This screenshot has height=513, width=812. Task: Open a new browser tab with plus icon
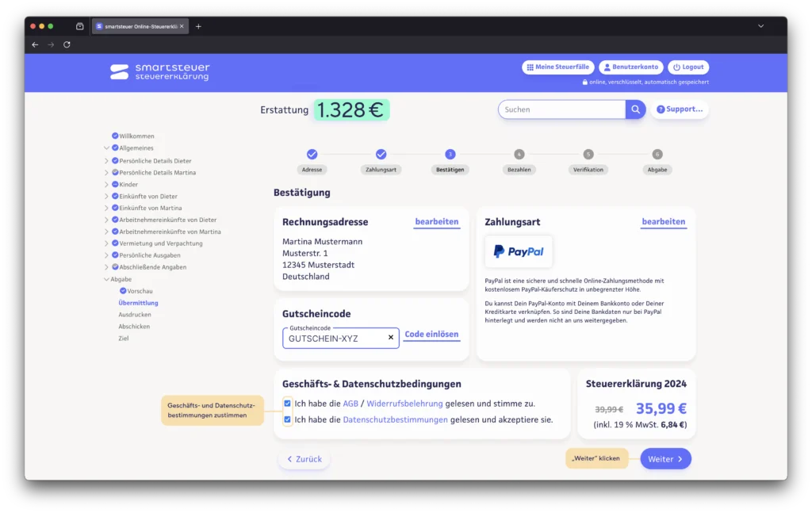pyautogui.click(x=198, y=26)
